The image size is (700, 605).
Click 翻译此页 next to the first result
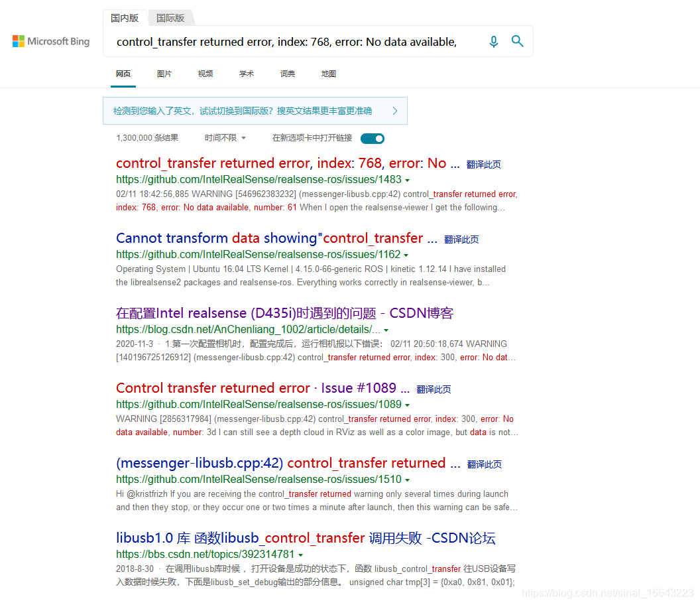[x=483, y=164]
